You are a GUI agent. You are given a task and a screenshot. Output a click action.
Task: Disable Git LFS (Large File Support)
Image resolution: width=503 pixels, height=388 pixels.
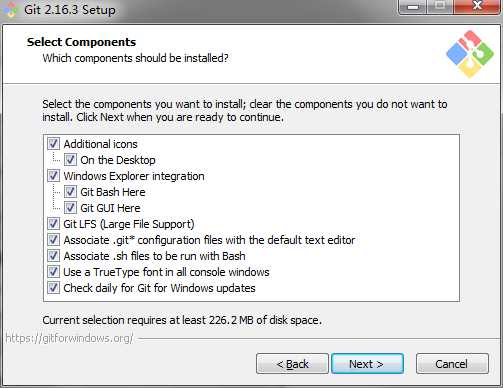pyautogui.click(x=53, y=224)
